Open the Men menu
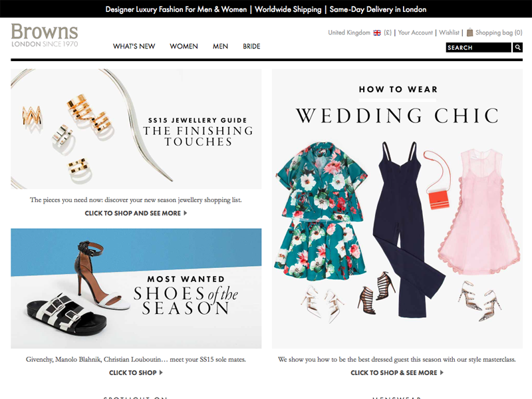532x399 pixels. 220,46
